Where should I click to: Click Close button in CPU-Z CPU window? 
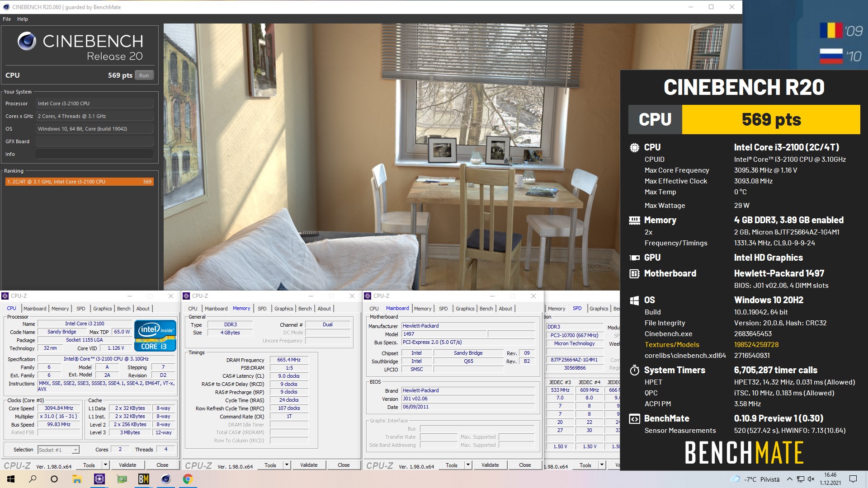click(x=162, y=465)
